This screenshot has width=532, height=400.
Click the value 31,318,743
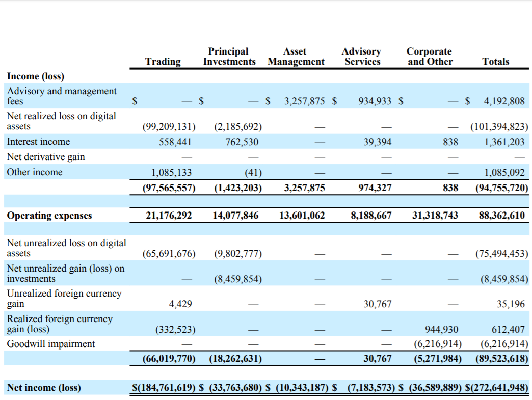(x=435, y=216)
